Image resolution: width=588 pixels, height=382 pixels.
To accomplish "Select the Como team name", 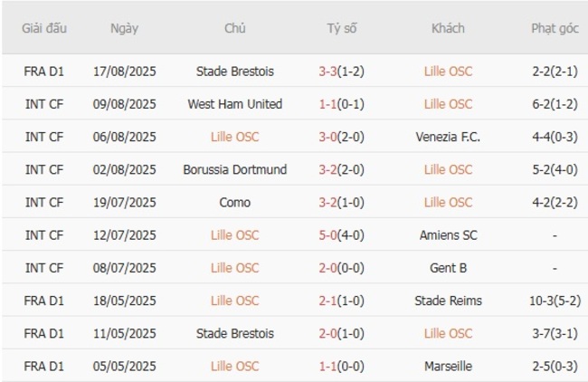I will [234, 202].
